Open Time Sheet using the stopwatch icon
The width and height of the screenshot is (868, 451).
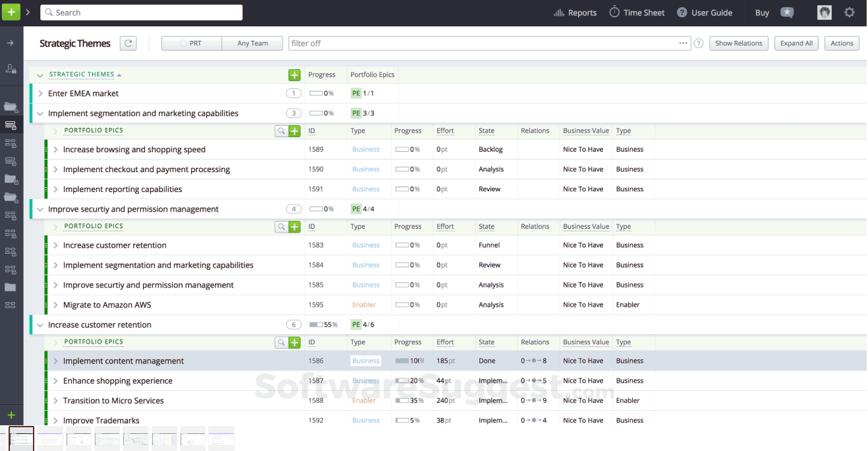click(613, 12)
